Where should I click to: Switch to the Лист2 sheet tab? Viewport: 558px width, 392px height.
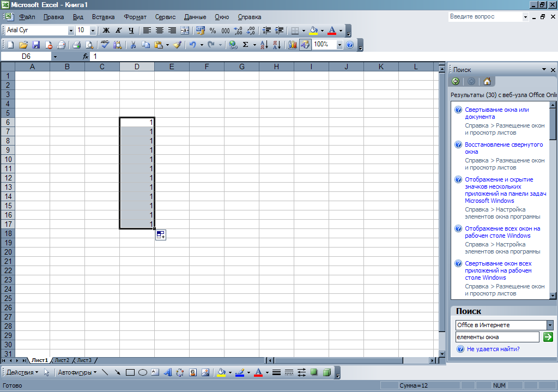click(62, 360)
